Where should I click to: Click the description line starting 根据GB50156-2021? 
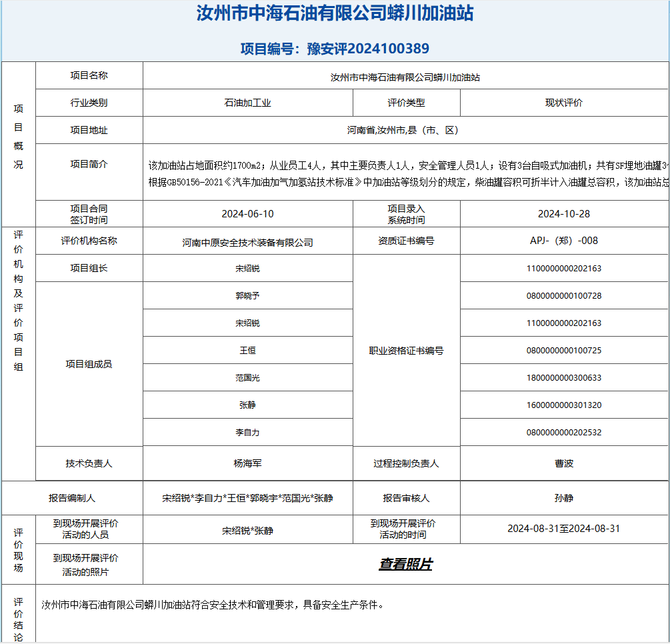click(x=409, y=182)
